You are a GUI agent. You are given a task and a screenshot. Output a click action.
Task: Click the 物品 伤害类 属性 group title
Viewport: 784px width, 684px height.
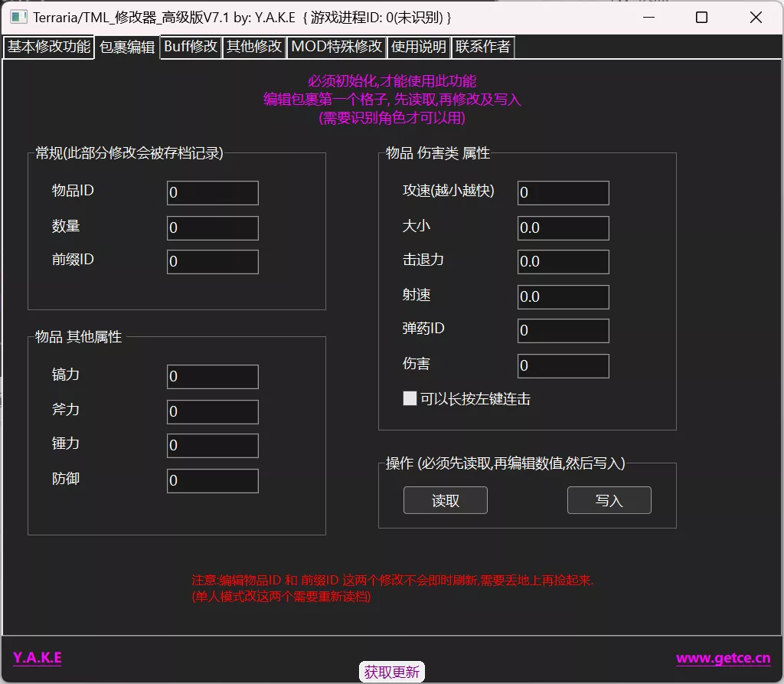(437, 153)
